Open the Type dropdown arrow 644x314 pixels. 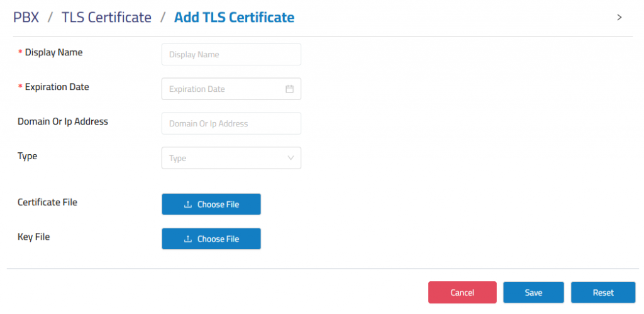(291, 158)
